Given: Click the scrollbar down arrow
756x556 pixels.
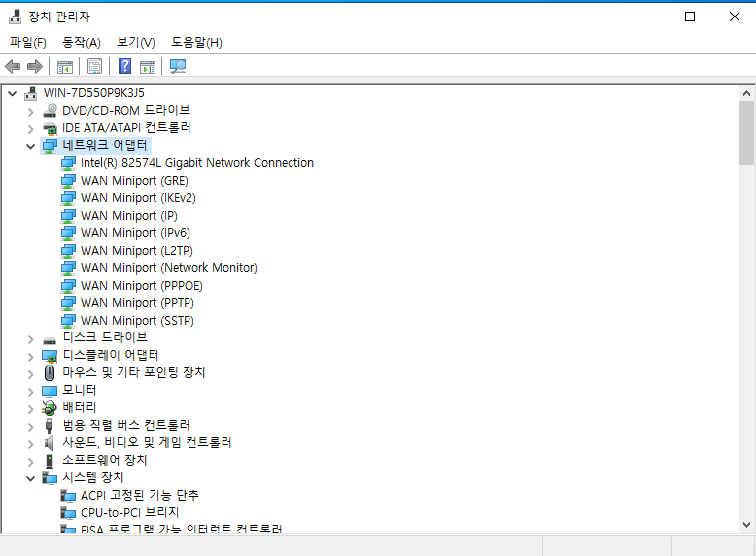Looking at the screenshot, I should pos(747,525).
